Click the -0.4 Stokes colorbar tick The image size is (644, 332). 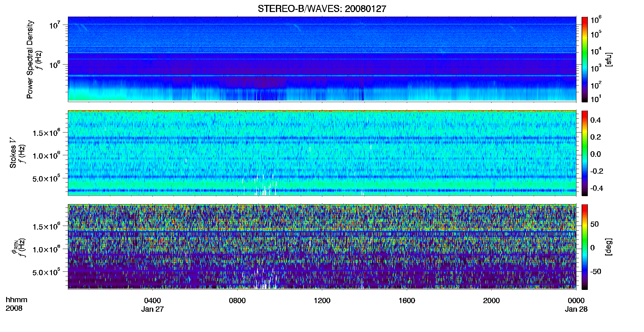pyautogui.click(x=597, y=188)
